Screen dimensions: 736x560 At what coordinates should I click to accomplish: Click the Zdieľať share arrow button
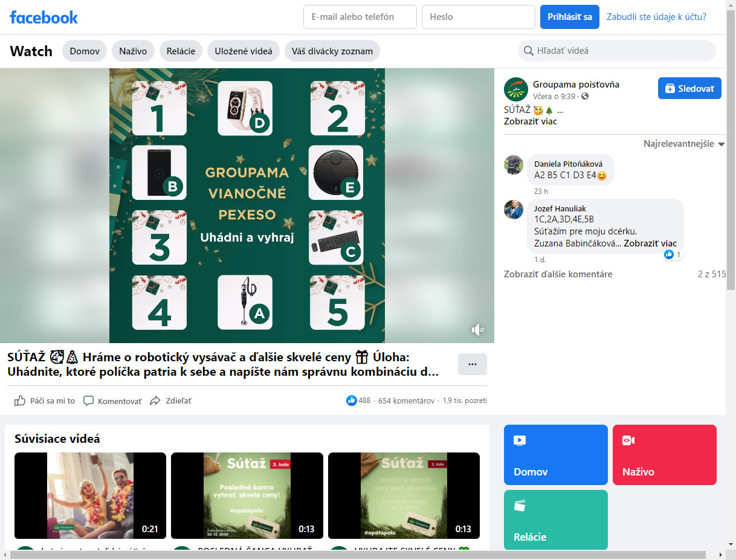point(170,401)
